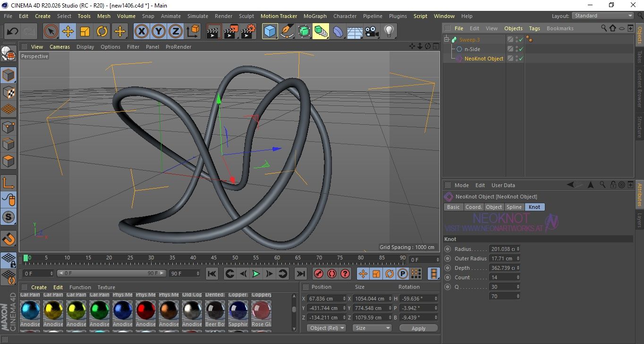Image resolution: width=644 pixels, height=344 pixels.
Task: Select the Move tool in top toolbar
Action: pos(68,32)
